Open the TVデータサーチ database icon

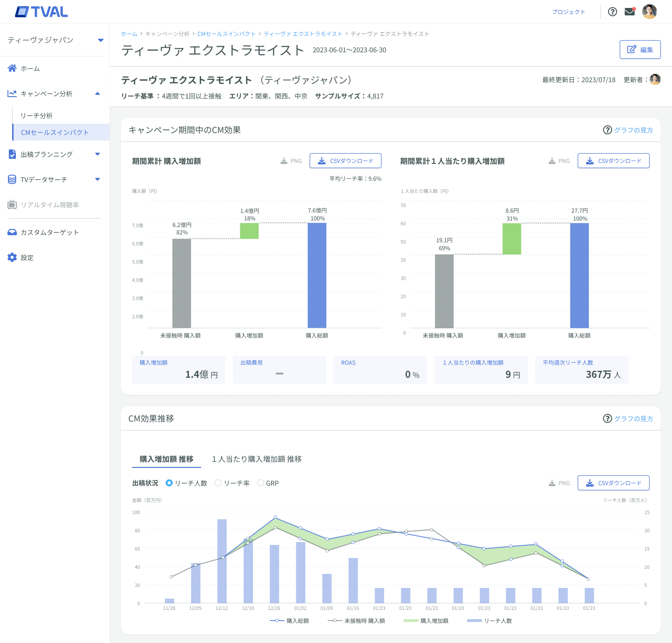coord(12,179)
